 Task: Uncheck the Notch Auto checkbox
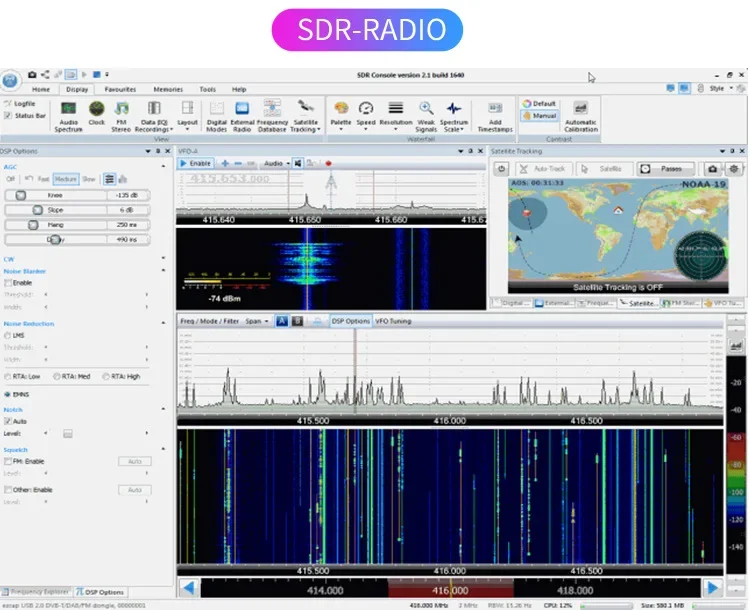click(9, 421)
